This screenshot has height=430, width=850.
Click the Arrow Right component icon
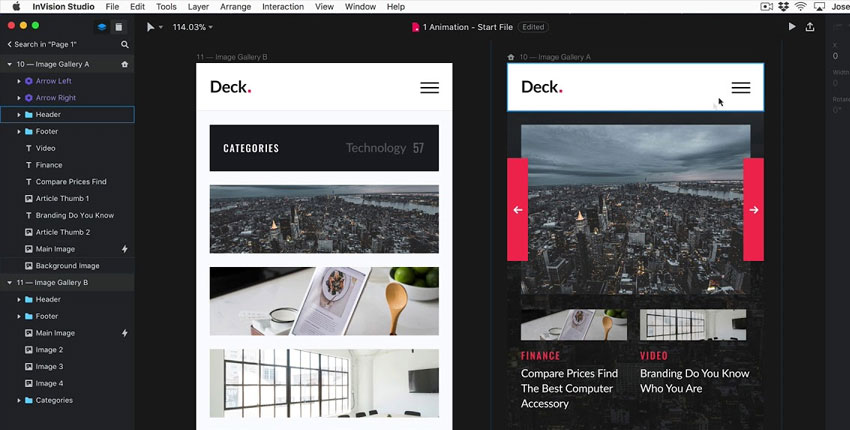point(29,98)
